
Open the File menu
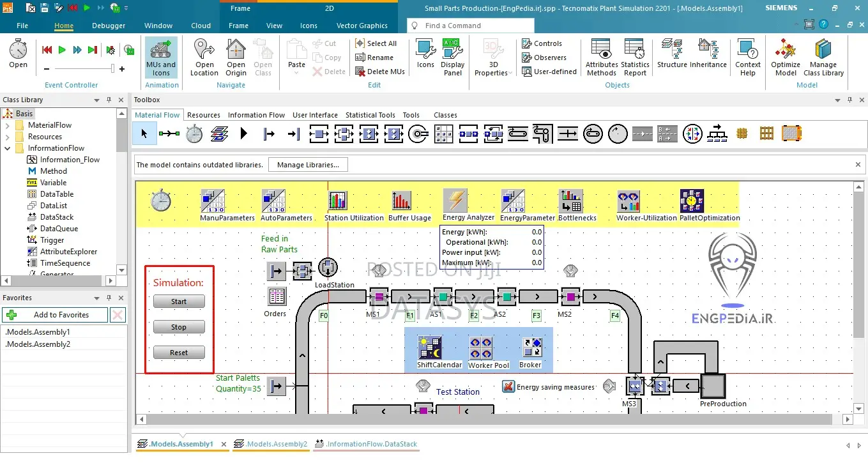tap(22, 26)
